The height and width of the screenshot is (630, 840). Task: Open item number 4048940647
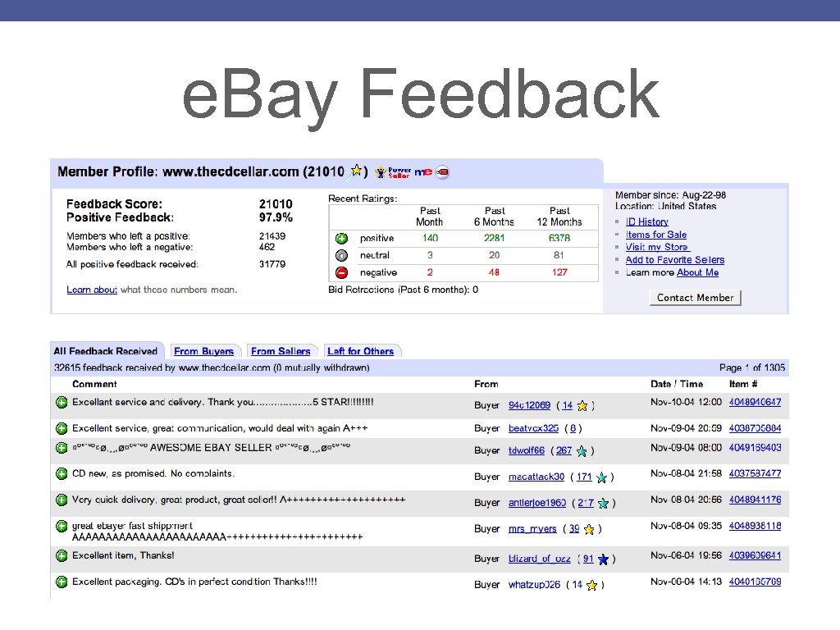755,402
